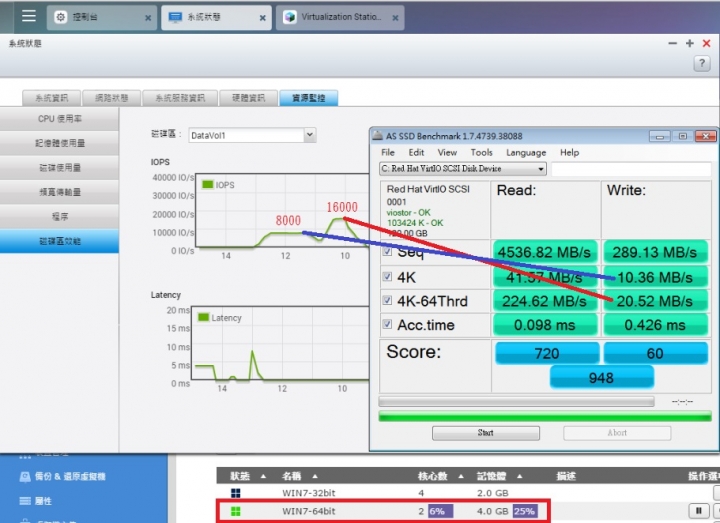This screenshot has height=523, width=720.
Task: Click the 4536.82 MB/s Seq read result
Action: (545, 252)
